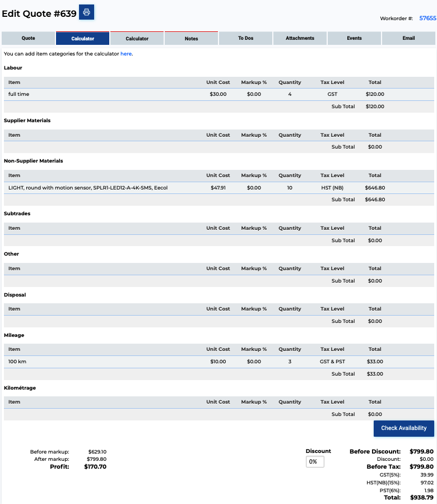Switch to the Quote tab
This screenshot has width=437, height=504.
[28, 38]
